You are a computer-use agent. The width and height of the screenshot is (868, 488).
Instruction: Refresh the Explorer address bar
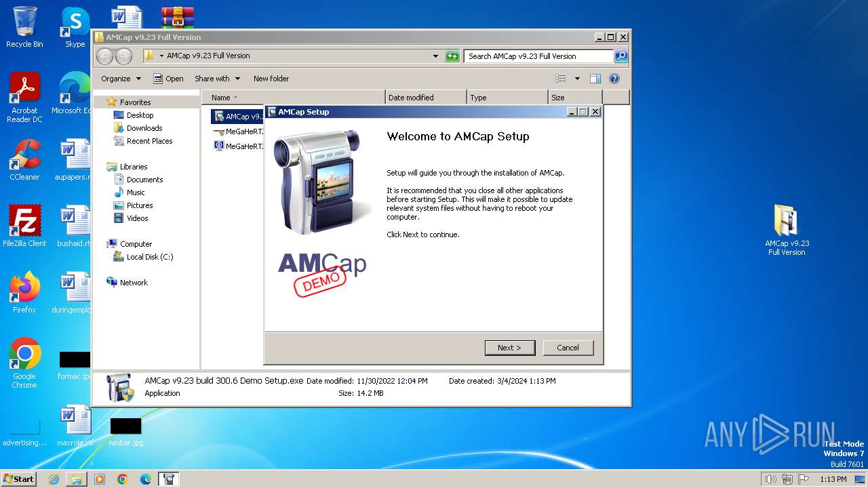coord(452,56)
